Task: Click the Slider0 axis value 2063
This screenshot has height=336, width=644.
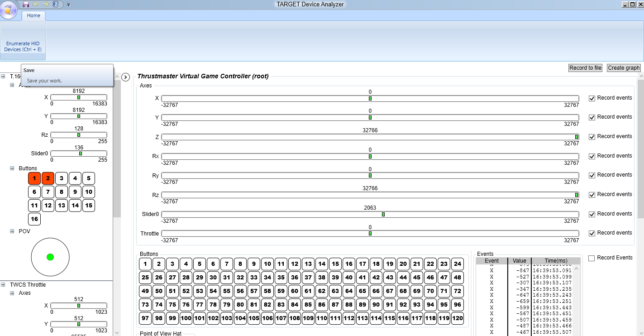Action: tap(370, 208)
